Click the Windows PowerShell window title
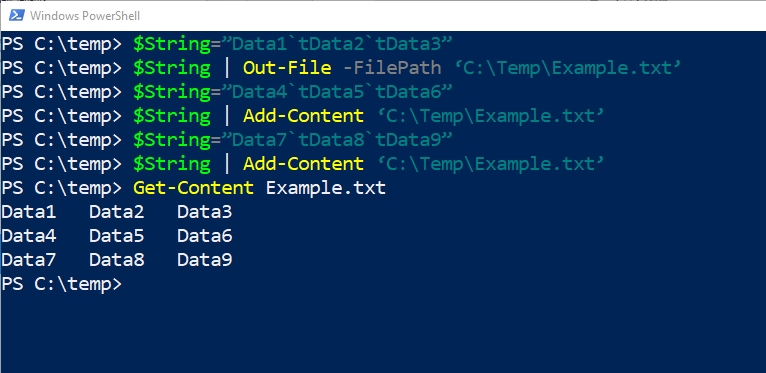This screenshot has height=373, width=766. point(85,16)
